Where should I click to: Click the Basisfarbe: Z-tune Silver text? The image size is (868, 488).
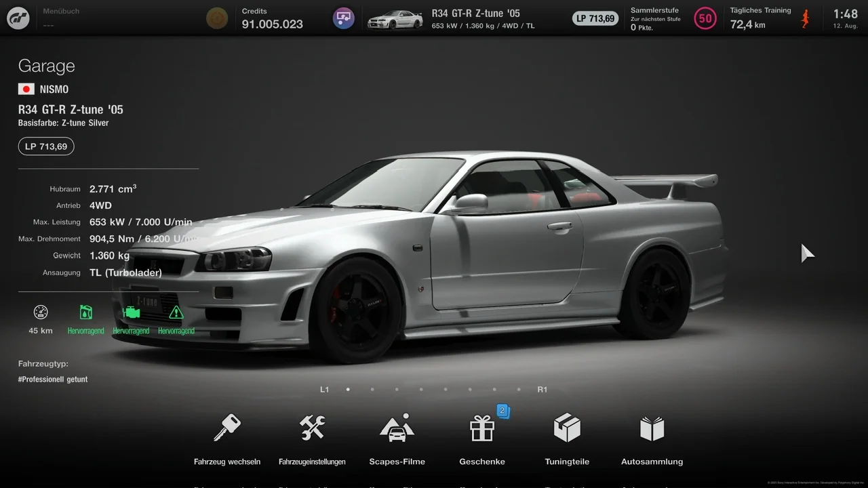63,123
